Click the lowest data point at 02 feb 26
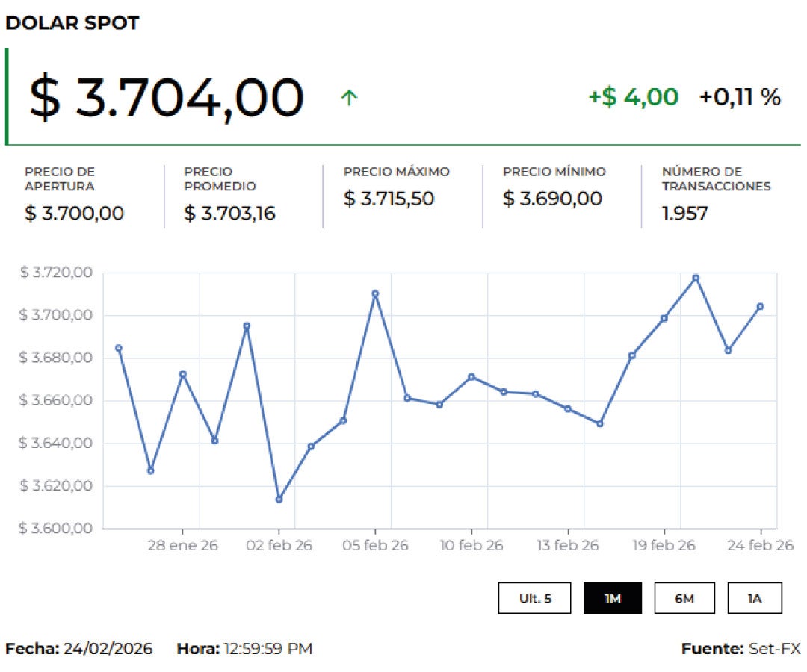The height and width of the screenshot is (672, 807). [x=279, y=499]
